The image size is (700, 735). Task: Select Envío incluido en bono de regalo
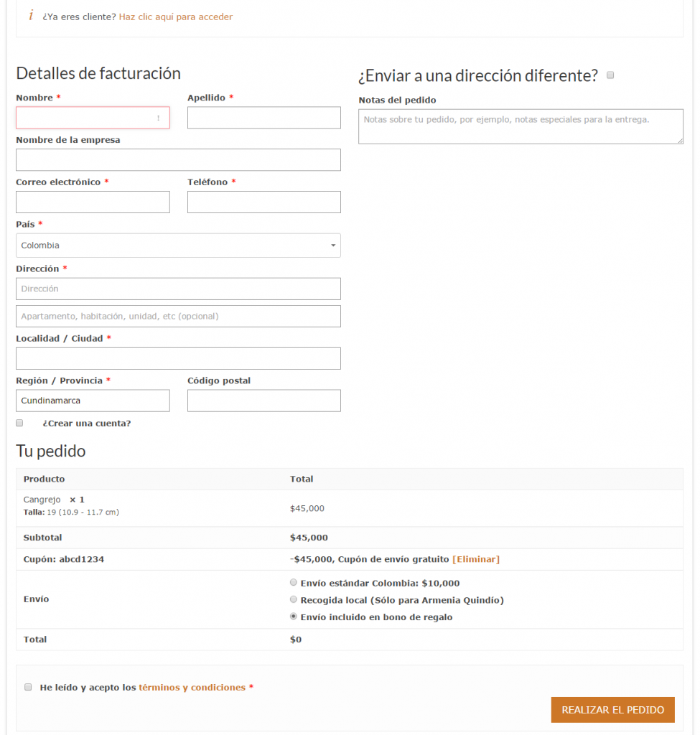[x=294, y=616]
